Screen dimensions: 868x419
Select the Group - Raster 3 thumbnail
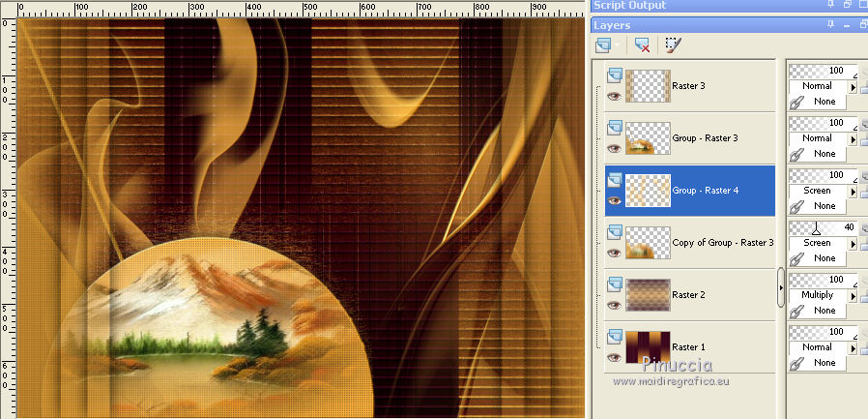(x=648, y=138)
